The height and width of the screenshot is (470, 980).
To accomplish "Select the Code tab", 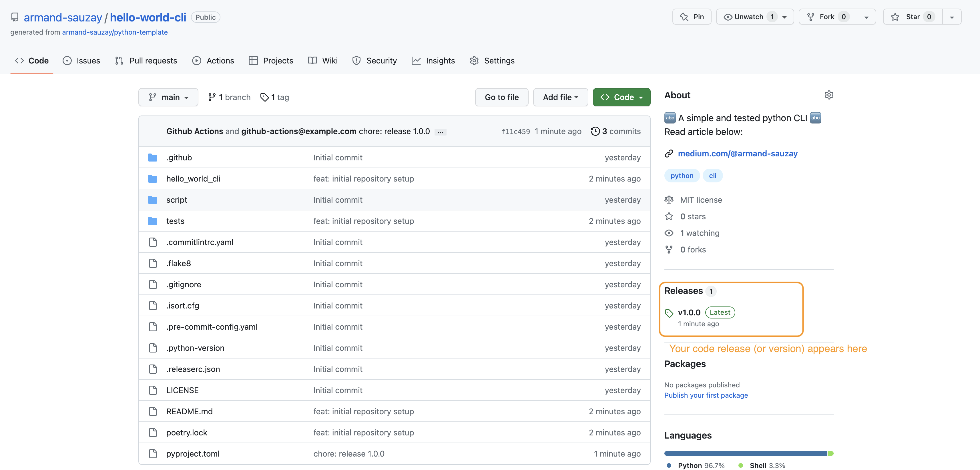I will click(31, 61).
